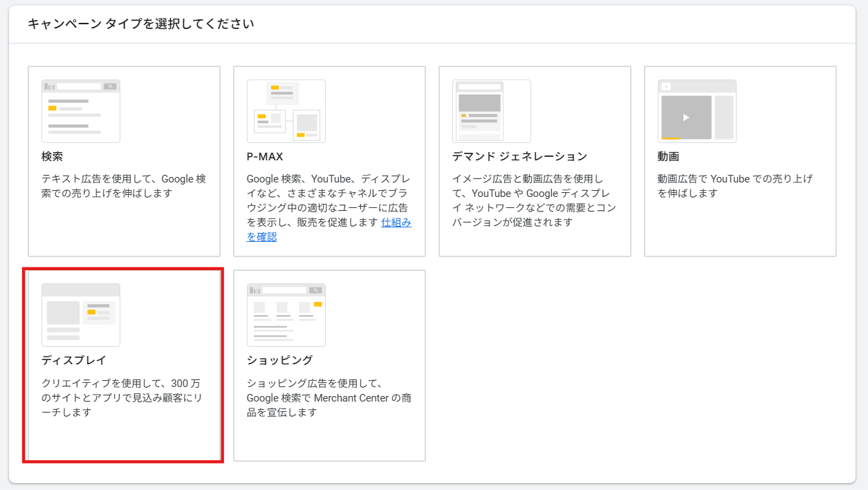Select the デマンド ジェネレーション title

[519, 157]
